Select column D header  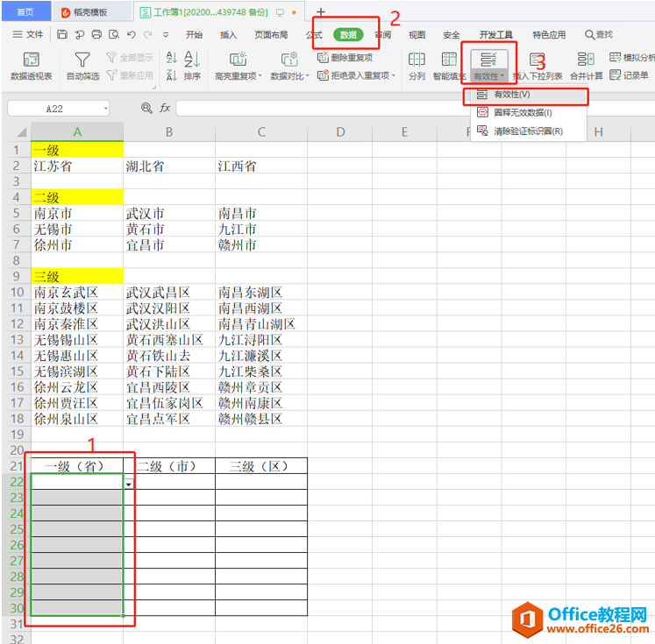pyautogui.click(x=340, y=132)
